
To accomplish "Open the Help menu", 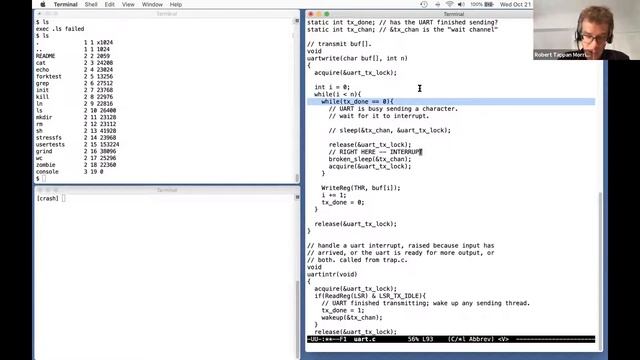I will [x=176, y=4].
